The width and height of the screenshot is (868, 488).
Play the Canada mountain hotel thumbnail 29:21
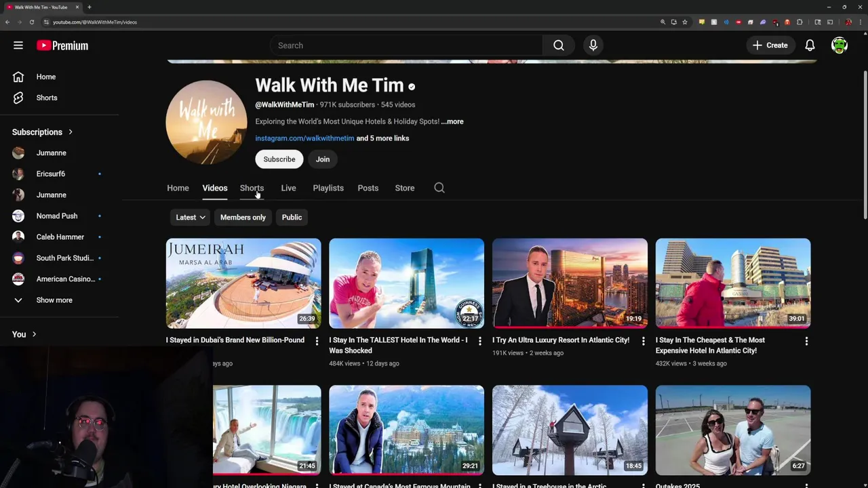point(407,430)
